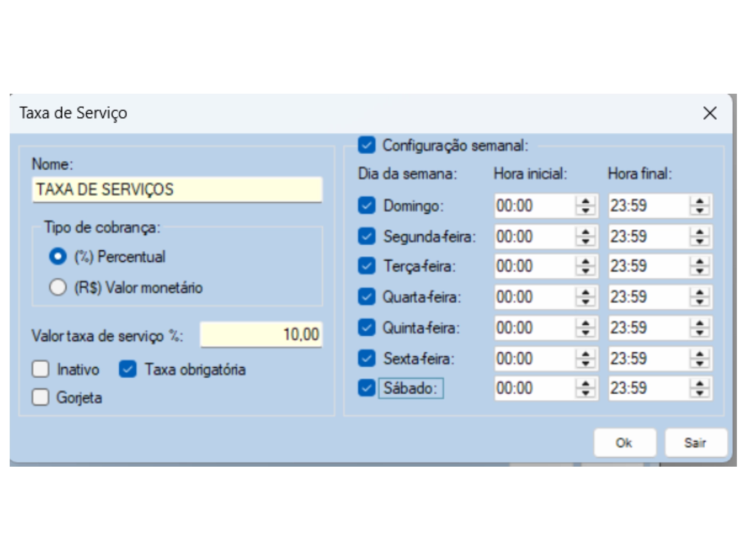Viewport: 747px width, 560px height.
Task: Decrease Domingo end hour with down arrow
Action: coord(700,210)
